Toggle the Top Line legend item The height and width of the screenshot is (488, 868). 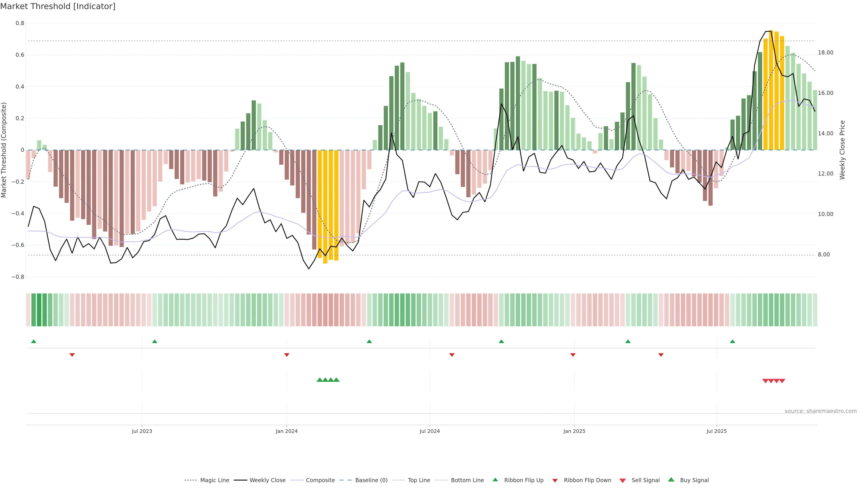tap(419, 480)
